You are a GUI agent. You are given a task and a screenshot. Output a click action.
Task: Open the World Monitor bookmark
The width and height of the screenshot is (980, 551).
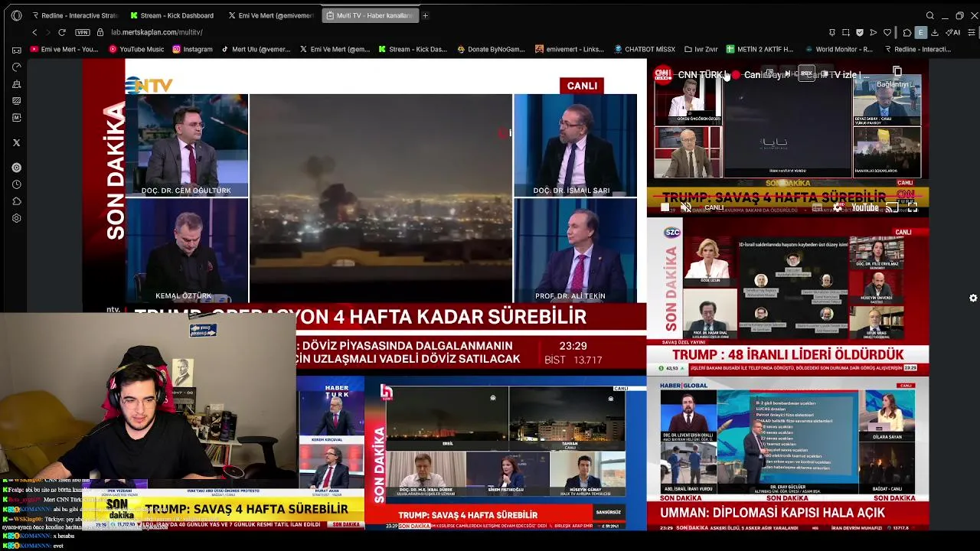coord(838,49)
